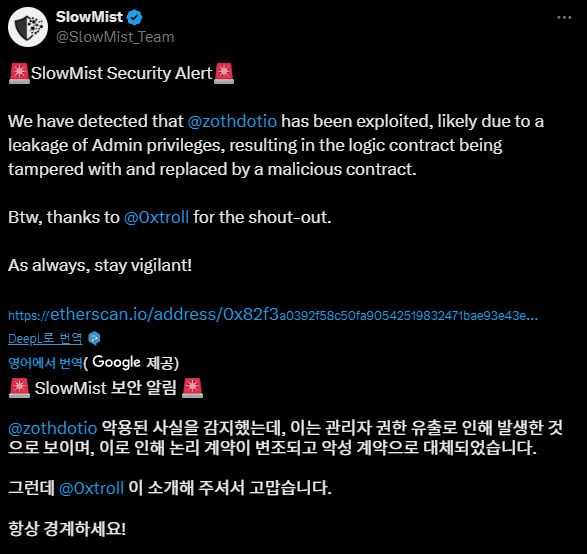The width and height of the screenshot is (587, 554).
Task: Click the first siren emoji before Security Alert
Action: coord(19,73)
